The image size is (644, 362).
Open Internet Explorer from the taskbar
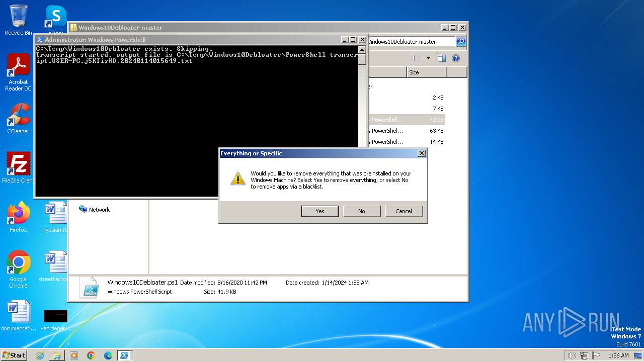coord(40,355)
